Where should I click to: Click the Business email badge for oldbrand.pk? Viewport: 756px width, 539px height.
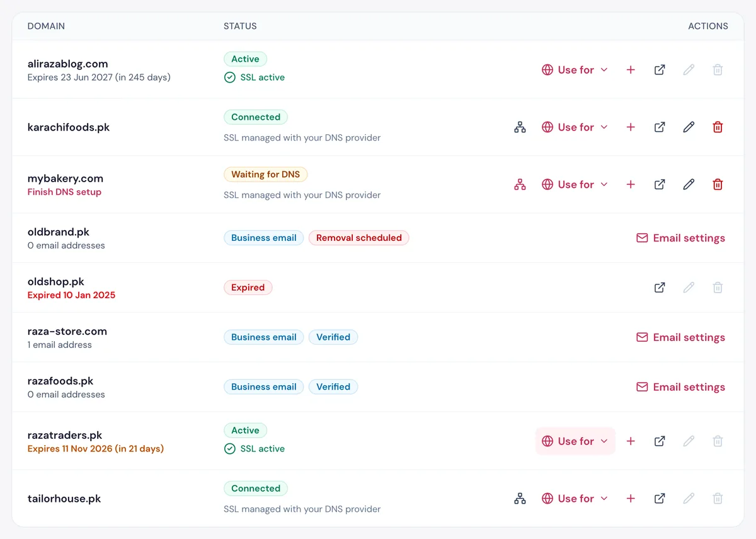pos(264,238)
